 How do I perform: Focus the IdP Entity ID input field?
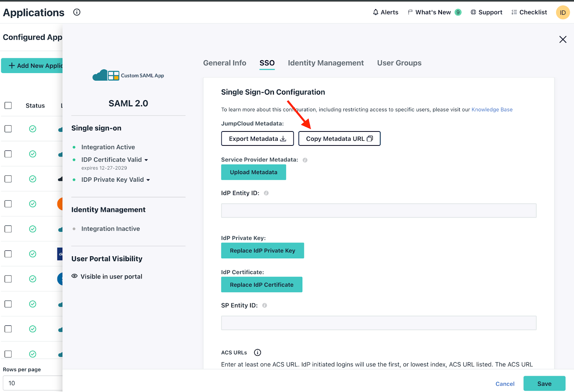[379, 211]
